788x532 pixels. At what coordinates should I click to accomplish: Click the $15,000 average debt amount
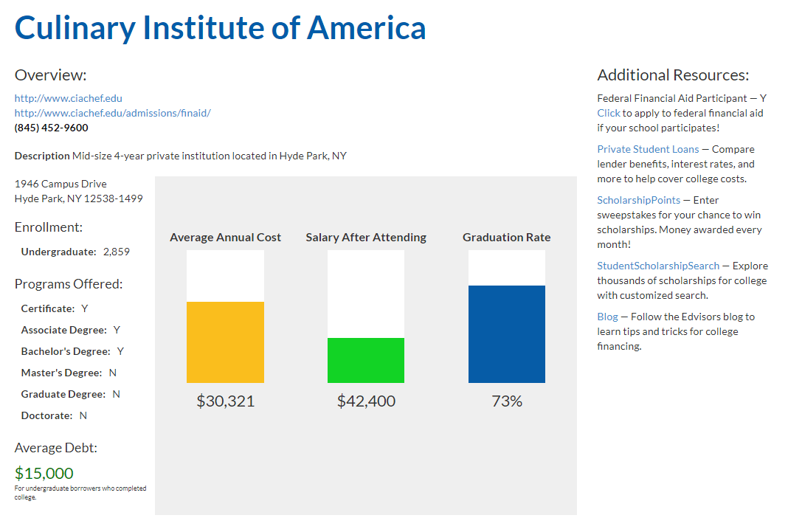point(44,473)
